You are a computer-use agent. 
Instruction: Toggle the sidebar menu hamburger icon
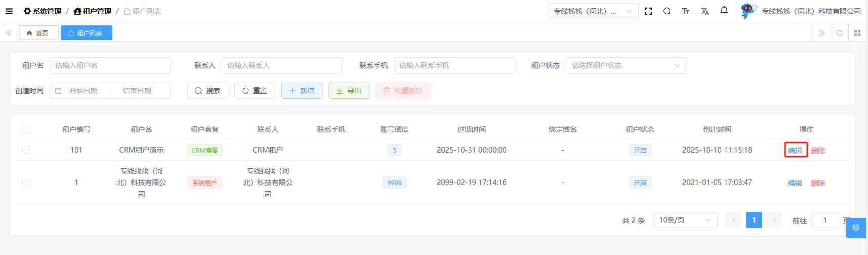(x=9, y=11)
